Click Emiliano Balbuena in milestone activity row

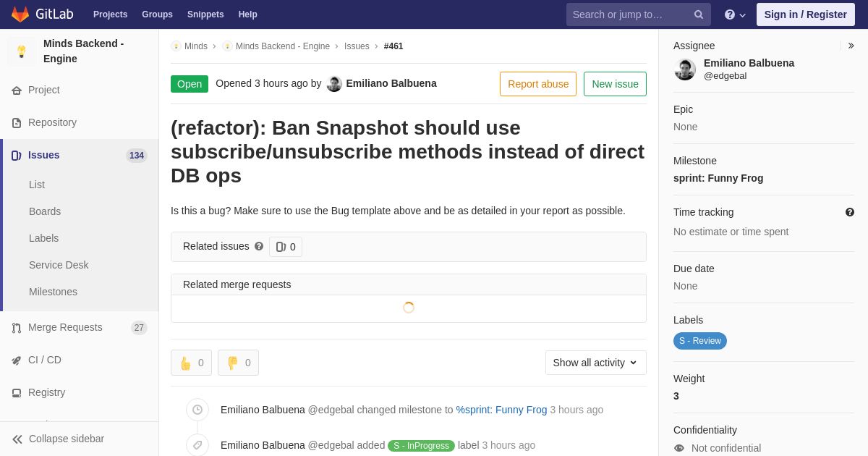coord(263,410)
